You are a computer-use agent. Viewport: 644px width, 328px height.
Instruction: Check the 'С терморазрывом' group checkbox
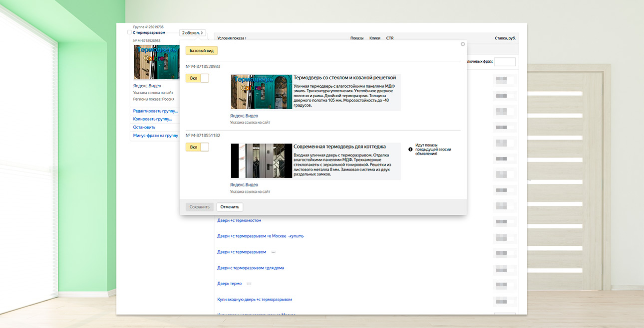tap(130, 32)
